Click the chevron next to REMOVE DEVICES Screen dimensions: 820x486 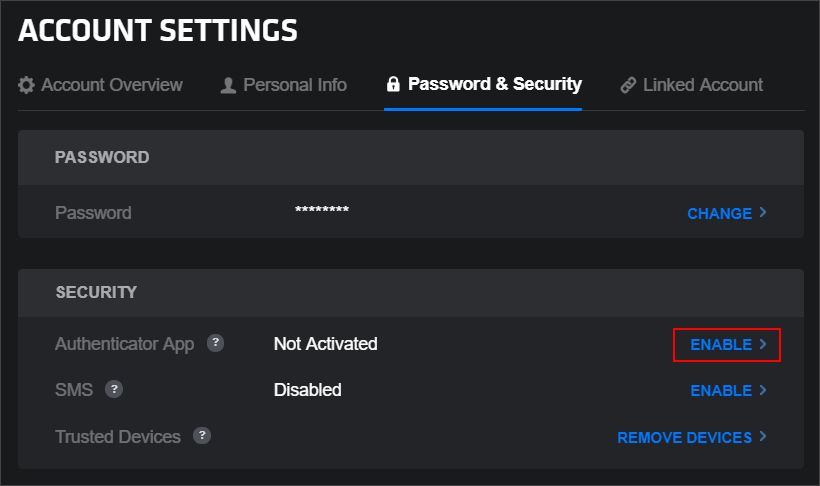pyautogui.click(x=763, y=437)
